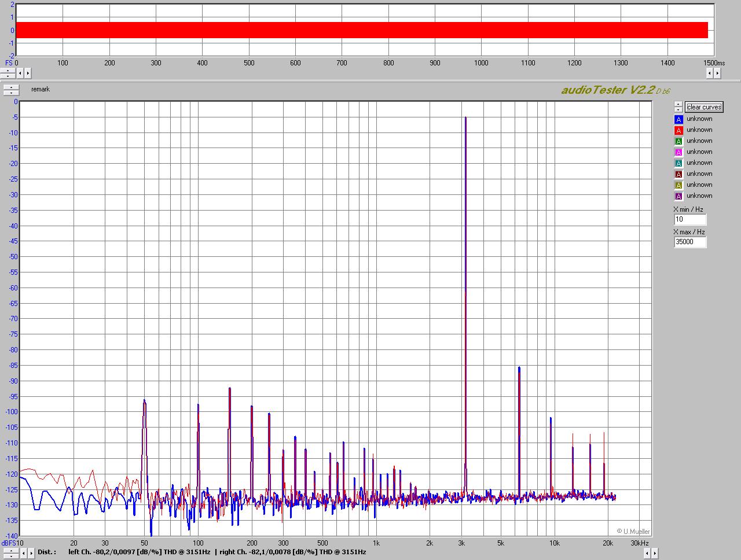Click the X max / Hz field showing 35000
Image resolution: width=741 pixels, height=560 pixels.
pos(690,242)
